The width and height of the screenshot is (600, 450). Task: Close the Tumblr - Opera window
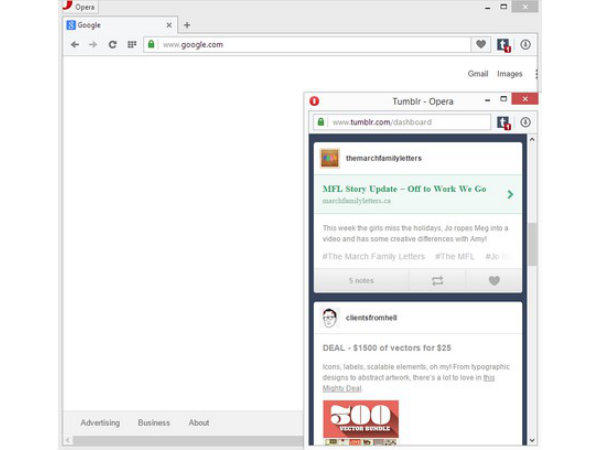(x=525, y=99)
